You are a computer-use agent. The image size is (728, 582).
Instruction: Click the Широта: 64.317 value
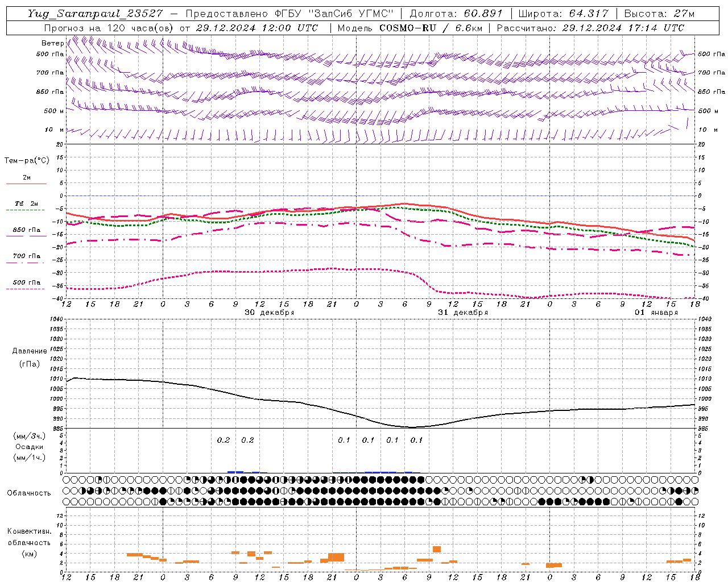564,14
